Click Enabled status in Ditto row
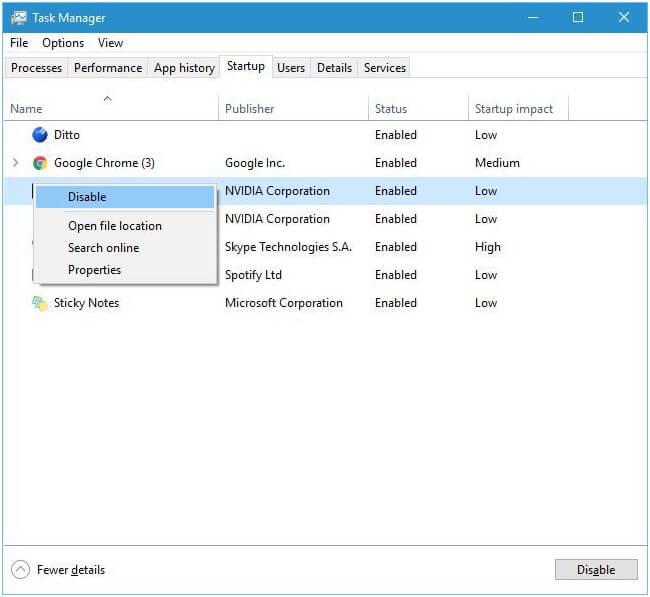Image resolution: width=650 pixels, height=597 pixels. (x=396, y=135)
